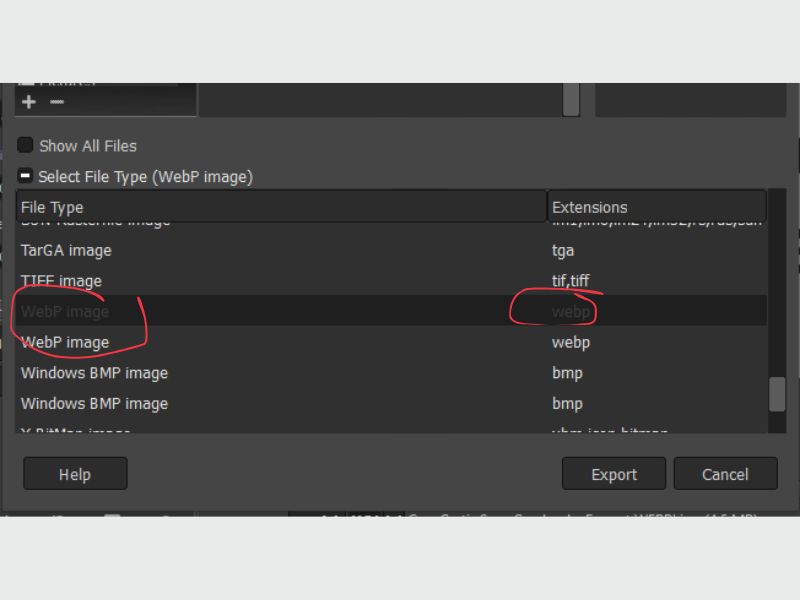800x600 pixels.
Task: Enable the Show All Files checkbox
Action: coord(26,146)
